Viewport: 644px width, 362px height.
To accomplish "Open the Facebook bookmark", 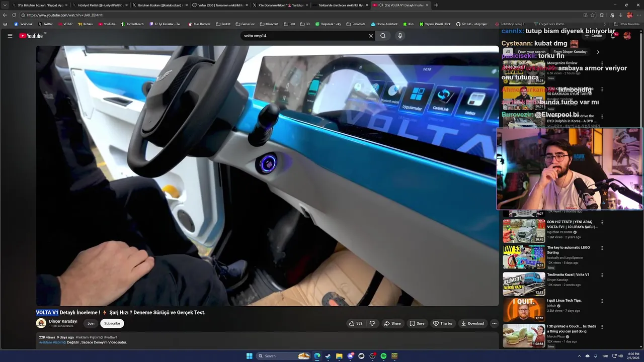I will coord(23,24).
